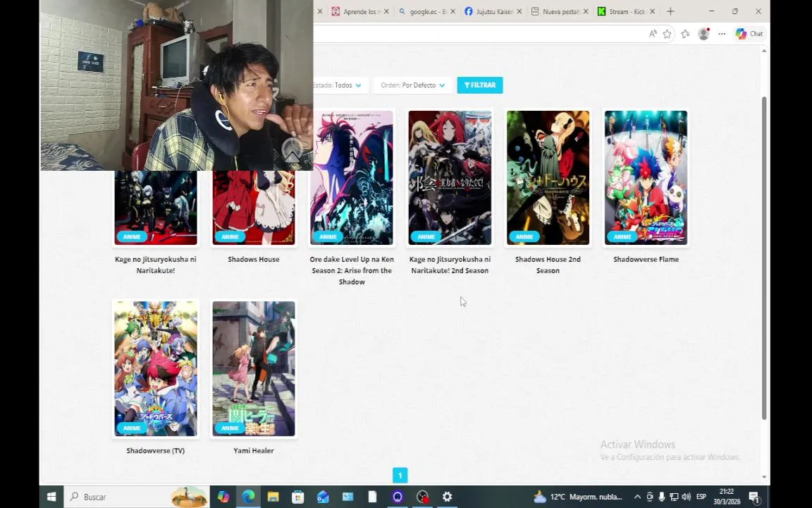This screenshot has width=812, height=508.
Task: Open the Shadowverse Flame poster
Action: tap(646, 177)
